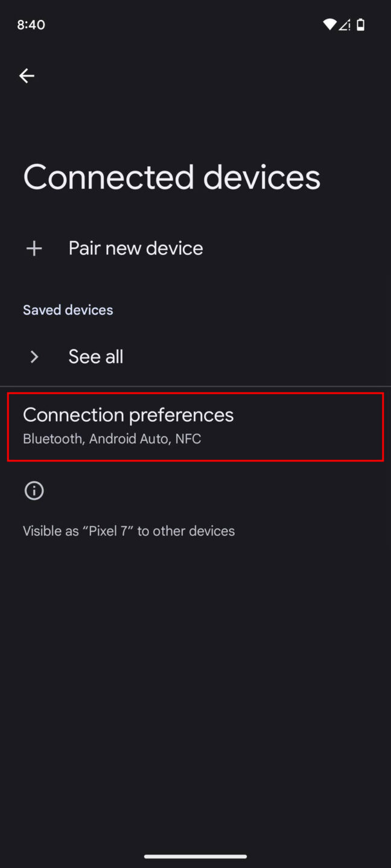Expand the saved devices list
Screen dimensions: 391x868
[95, 356]
